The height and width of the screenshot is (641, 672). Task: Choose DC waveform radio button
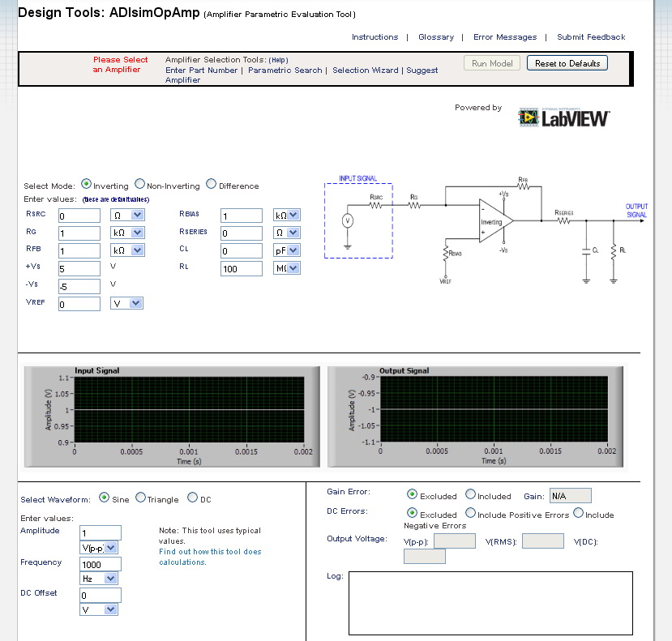tap(193, 498)
